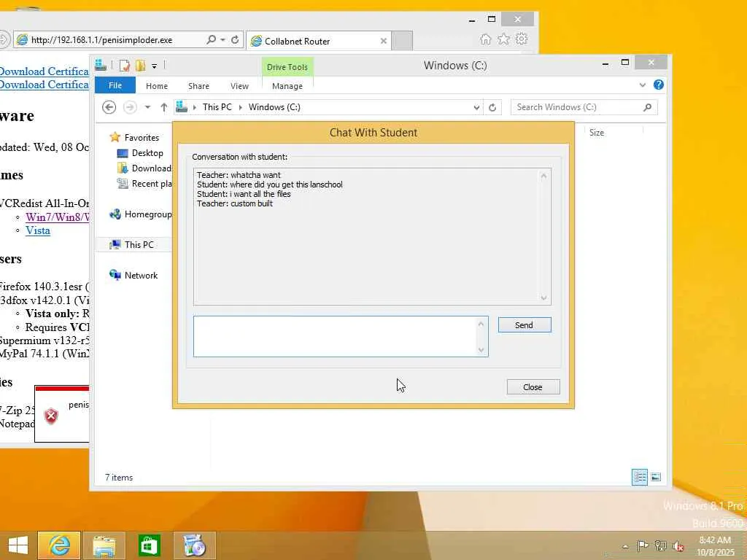747x560 pixels.
Task: Select Homegroup in navigation pane
Action: coord(141,214)
